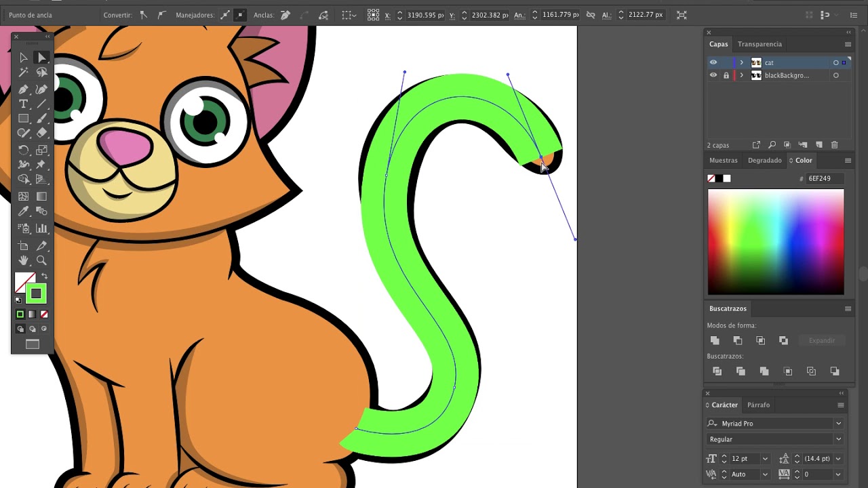Click the green stroke color box
This screenshot has height=488, width=868.
coord(36,293)
